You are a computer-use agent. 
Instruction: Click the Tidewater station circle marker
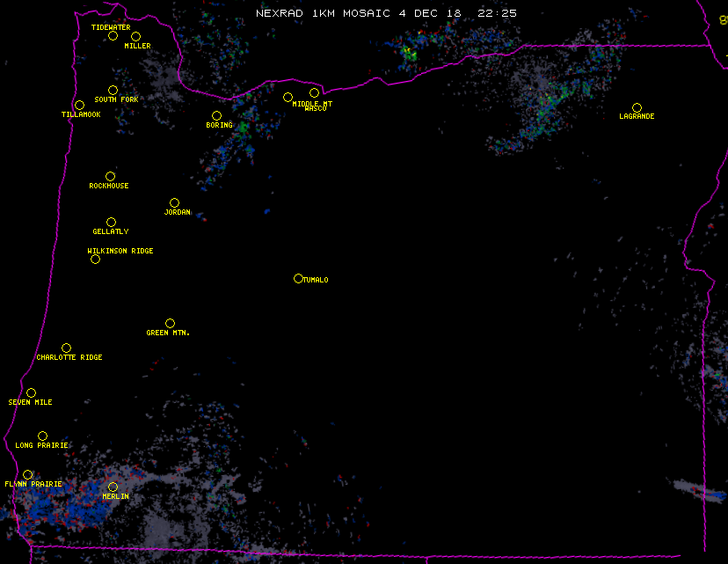(x=113, y=36)
